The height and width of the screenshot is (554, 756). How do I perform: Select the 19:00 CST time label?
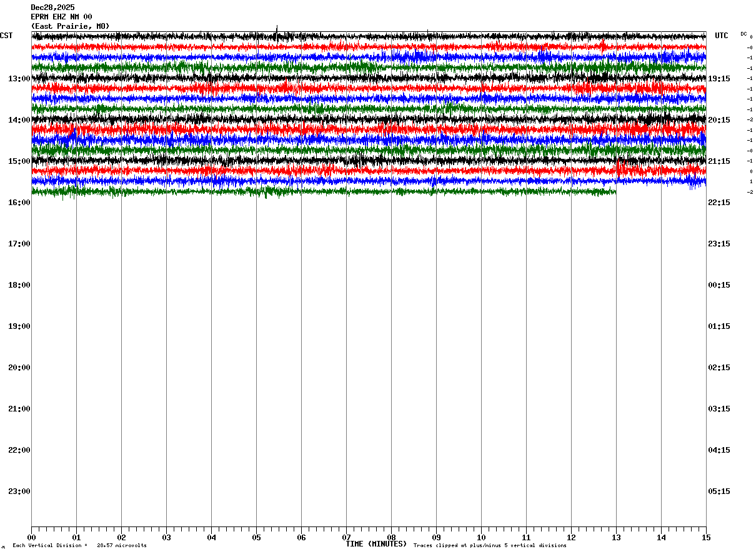click(19, 326)
